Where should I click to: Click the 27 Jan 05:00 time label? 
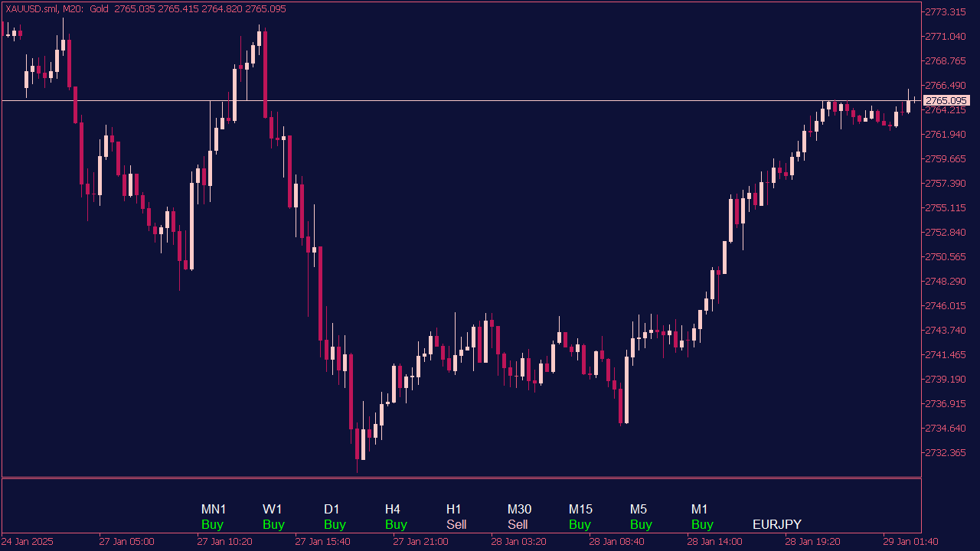(126, 541)
